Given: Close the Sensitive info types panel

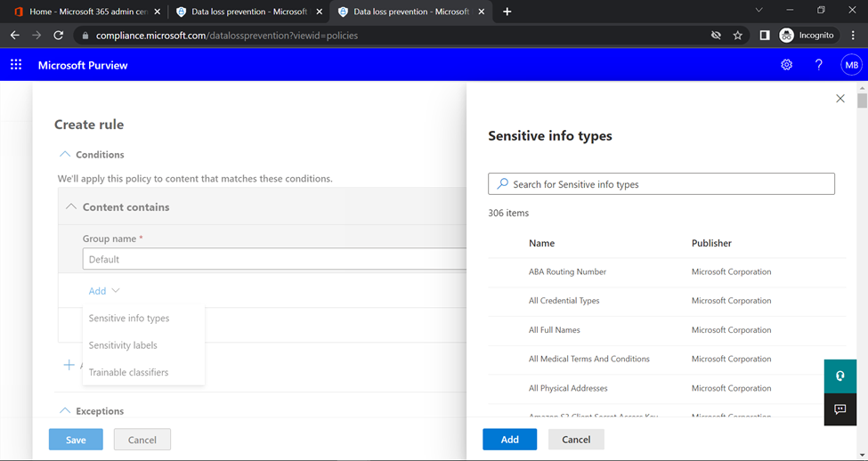Looking at the screenshot, I should [840, 99].
